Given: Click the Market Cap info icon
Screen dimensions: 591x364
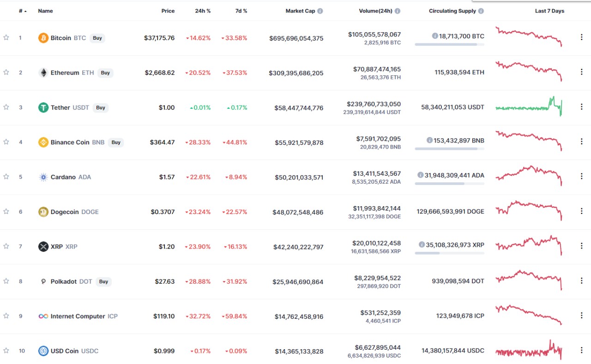Looking at the screenshot, I should pyautogui.click(x=320, y=11).
